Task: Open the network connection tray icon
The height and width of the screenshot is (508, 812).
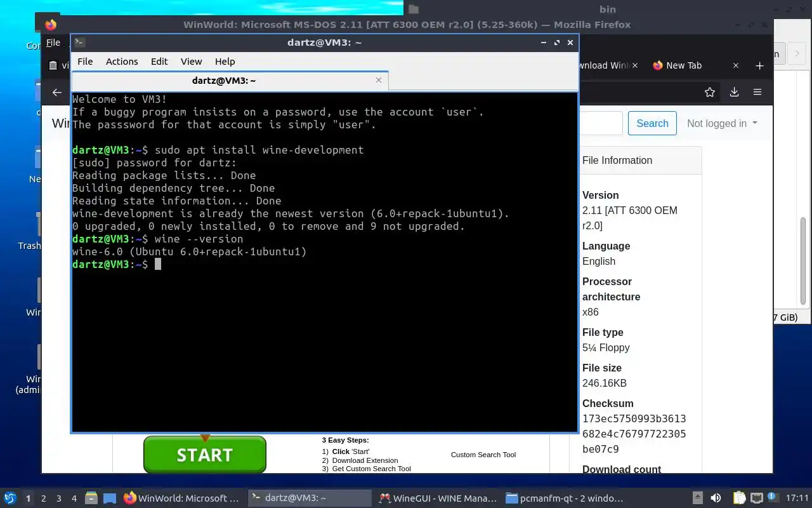Action: coord(756,498)
